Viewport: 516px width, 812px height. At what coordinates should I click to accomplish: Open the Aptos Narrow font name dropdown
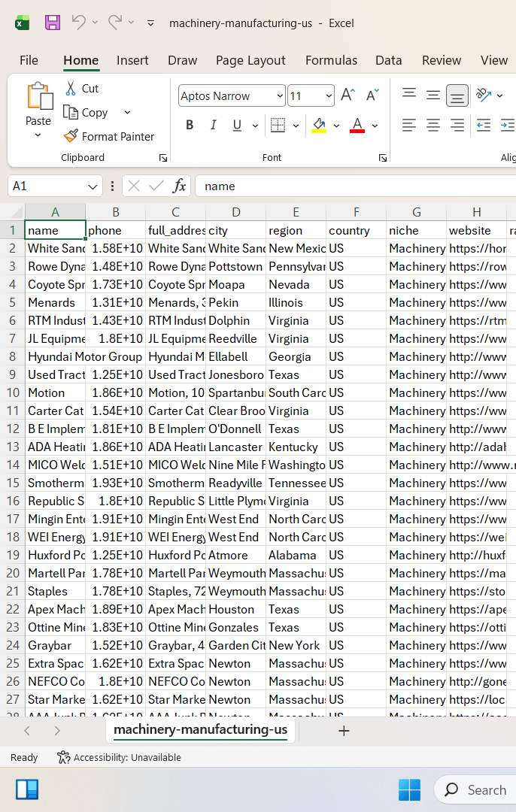[x=280, y=95]
